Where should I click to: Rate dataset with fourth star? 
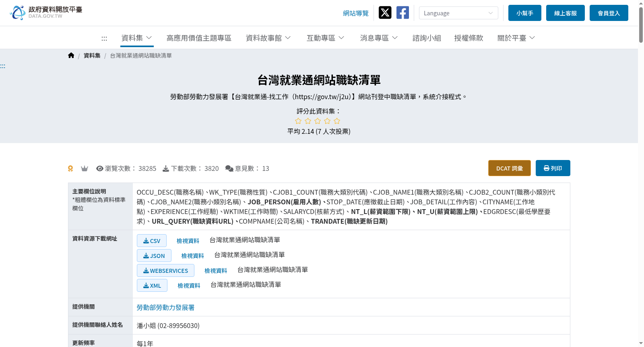click(x=327, y=121)
